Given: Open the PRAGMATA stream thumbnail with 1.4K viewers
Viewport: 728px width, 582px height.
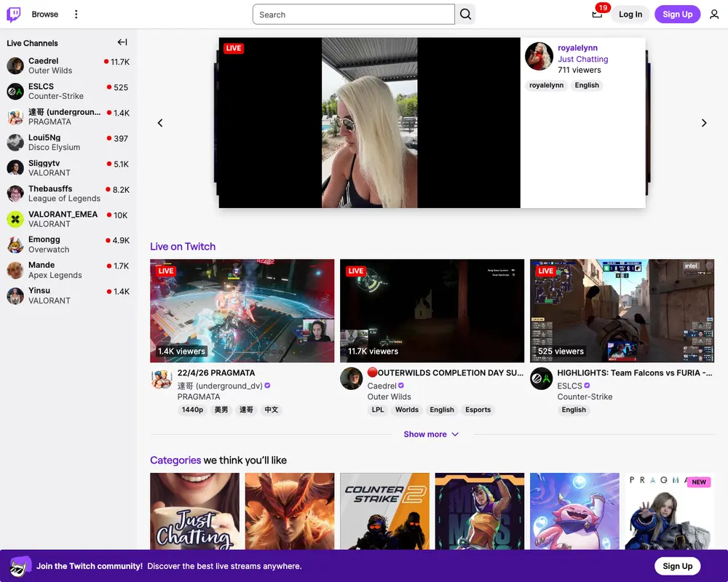Looking at the screenshot, I should coord(242,311).
